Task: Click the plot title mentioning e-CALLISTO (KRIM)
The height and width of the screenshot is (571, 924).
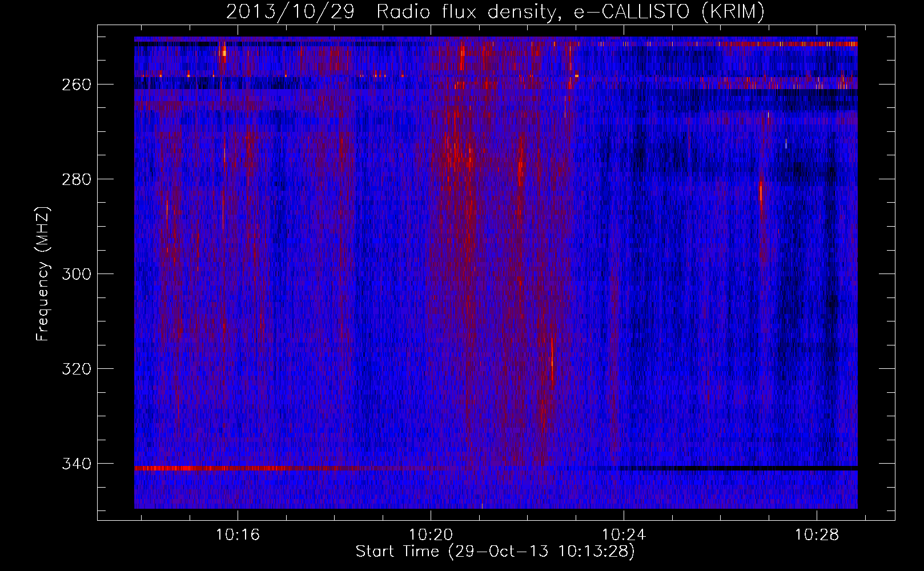Action: click(495, 11)
